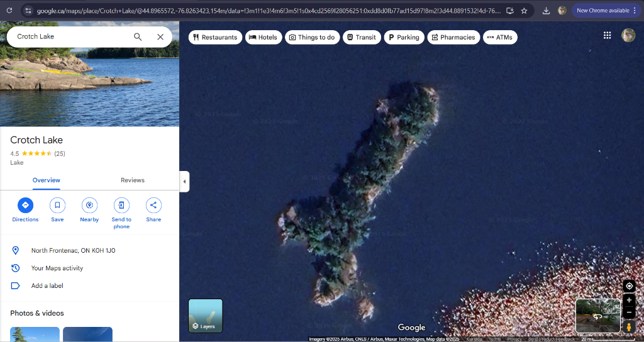Click the search magnifier icon

[138, 37]
